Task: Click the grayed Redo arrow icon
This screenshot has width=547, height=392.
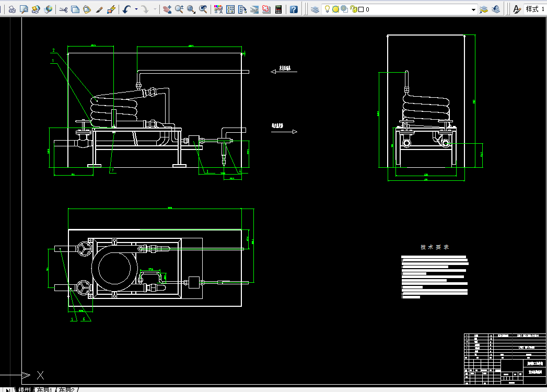Action: pos(145,9)
